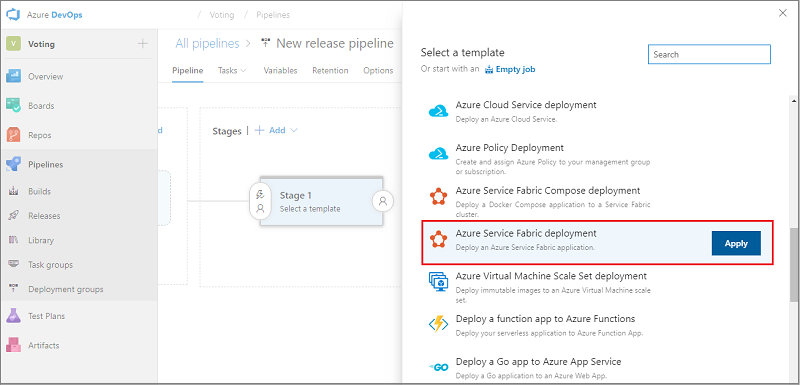Apply the Azure Service Fabric deployment template
Viewport: 800px width, 385px height.
736,243
